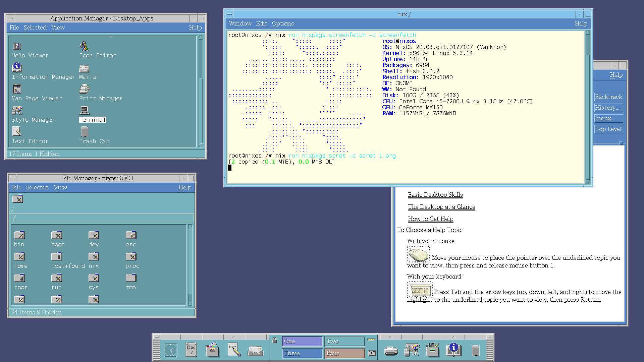Screen dimensions: 644x362
Task: Switch to workspace Four
Action: (344, 353)
